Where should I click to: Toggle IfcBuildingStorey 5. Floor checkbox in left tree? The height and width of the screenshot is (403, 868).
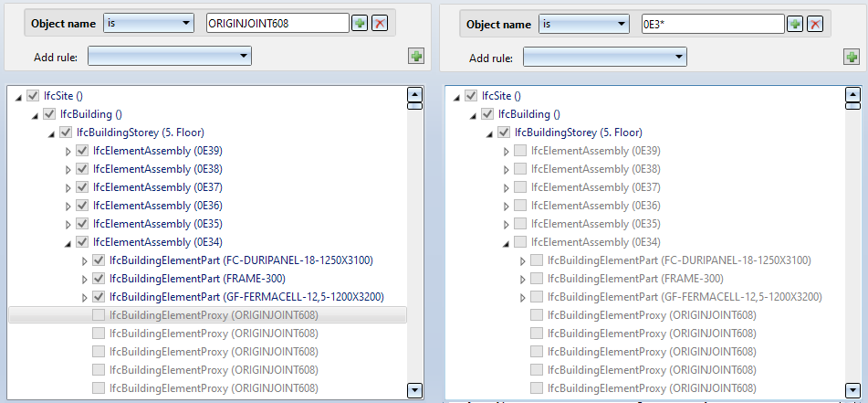[x=66, y=133]
